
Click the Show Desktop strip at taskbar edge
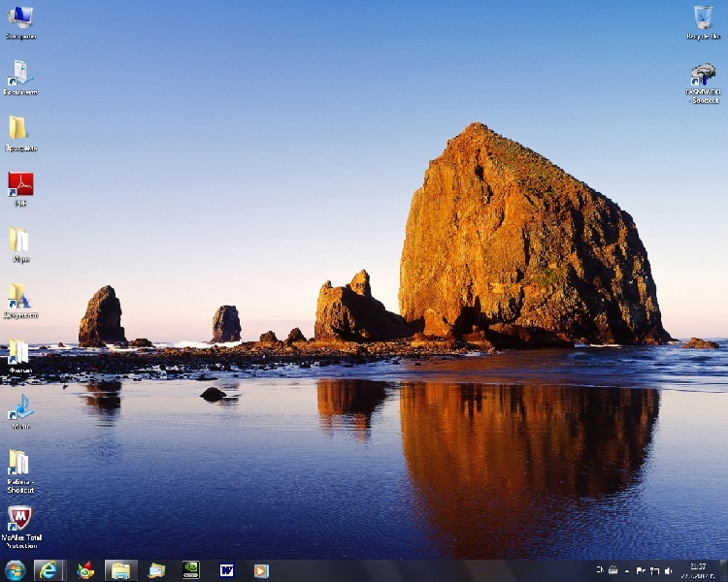pyautogui.click(x=724, y=570)
